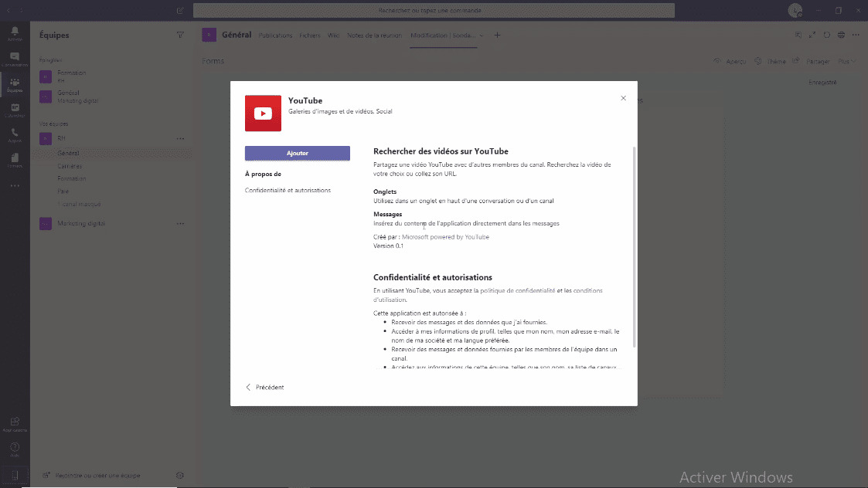
Task: Select the Carrières channel
Action: click(70, 166)
